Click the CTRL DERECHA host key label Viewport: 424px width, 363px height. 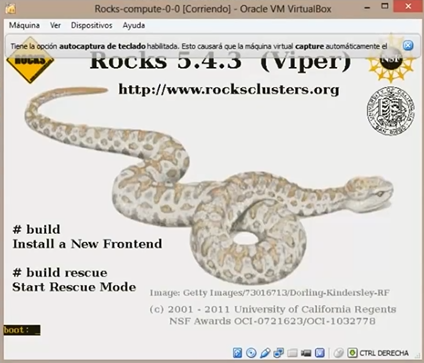pyautogui.click(x=384, y=353)
